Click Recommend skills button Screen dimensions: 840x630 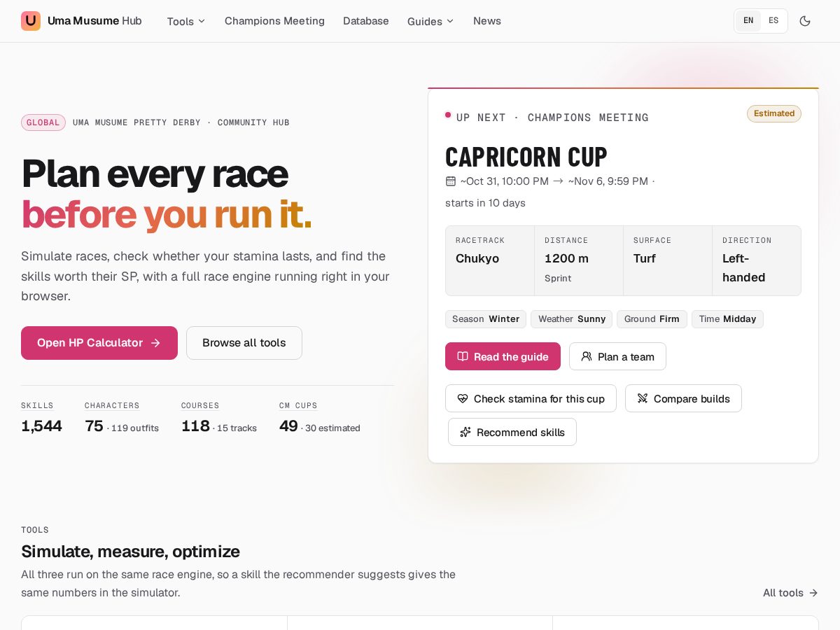click(512, 432)
